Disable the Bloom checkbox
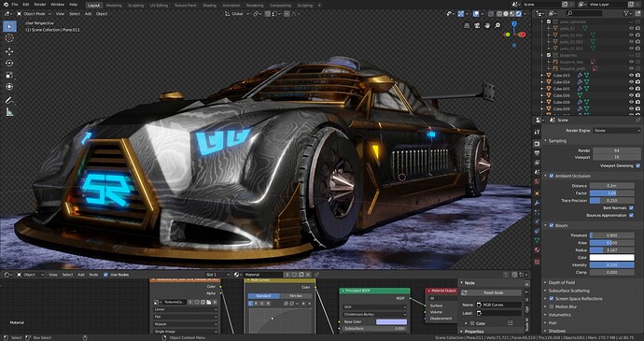The width and height of the screenshot is (644, 341). pos(552,225)
